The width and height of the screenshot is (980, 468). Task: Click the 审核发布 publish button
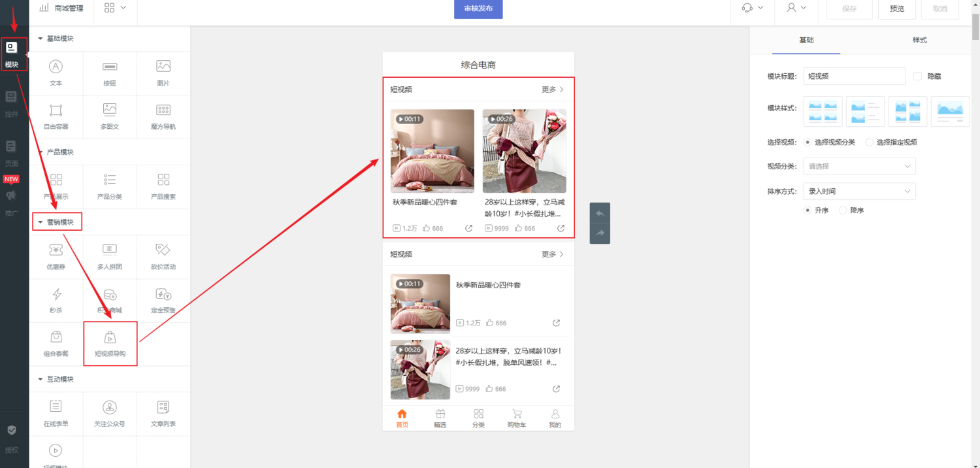click(478, 8)
